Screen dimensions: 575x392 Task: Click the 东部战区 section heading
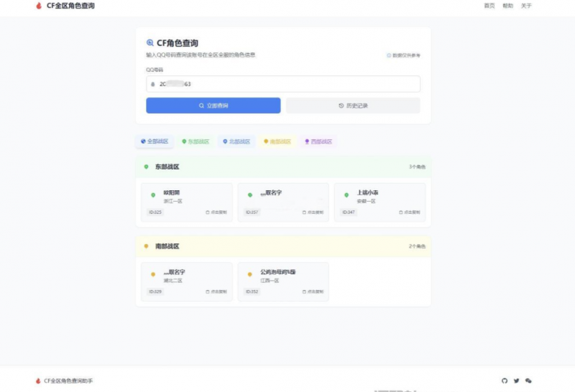(167, 167)
